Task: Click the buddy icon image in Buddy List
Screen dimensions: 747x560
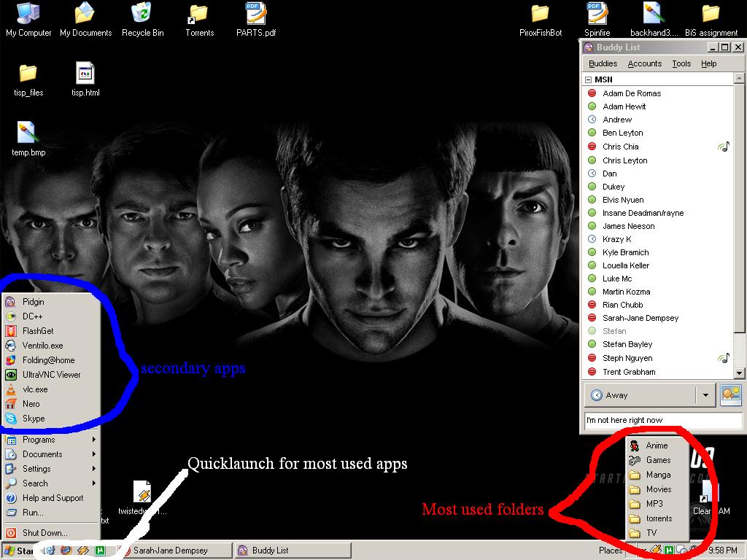Action: (x=731, y=394)
